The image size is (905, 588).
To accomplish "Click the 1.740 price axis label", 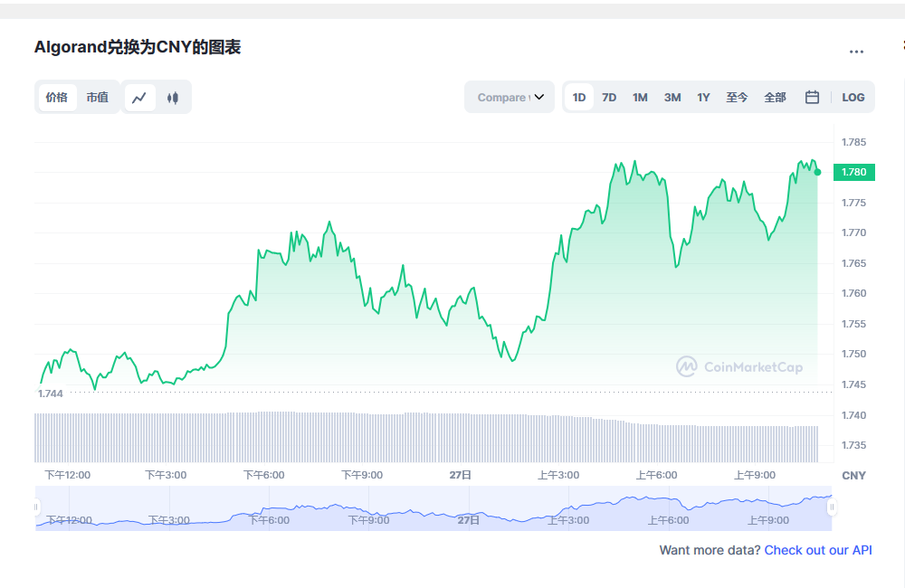I will tap(853, 415).
